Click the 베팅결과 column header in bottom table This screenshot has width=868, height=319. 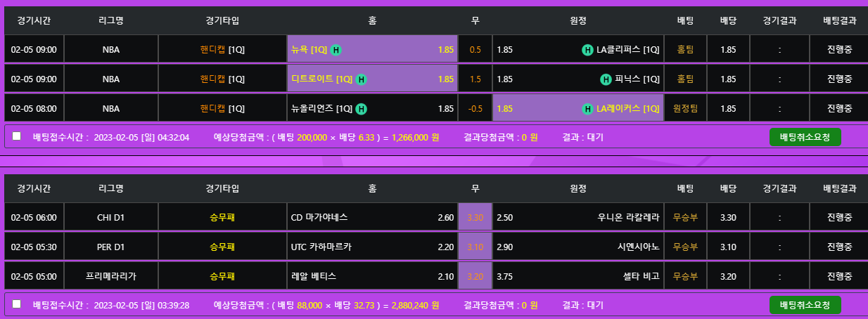pos(839,188)
